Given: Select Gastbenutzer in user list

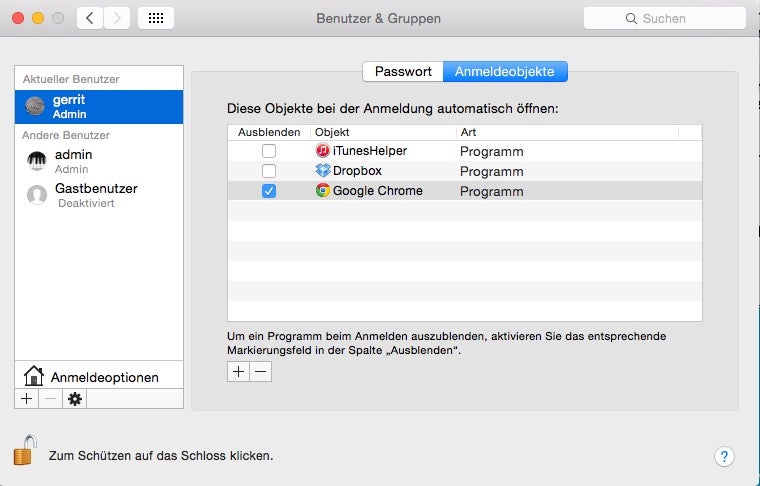Looking at the screenshot, I should (99, 195).
